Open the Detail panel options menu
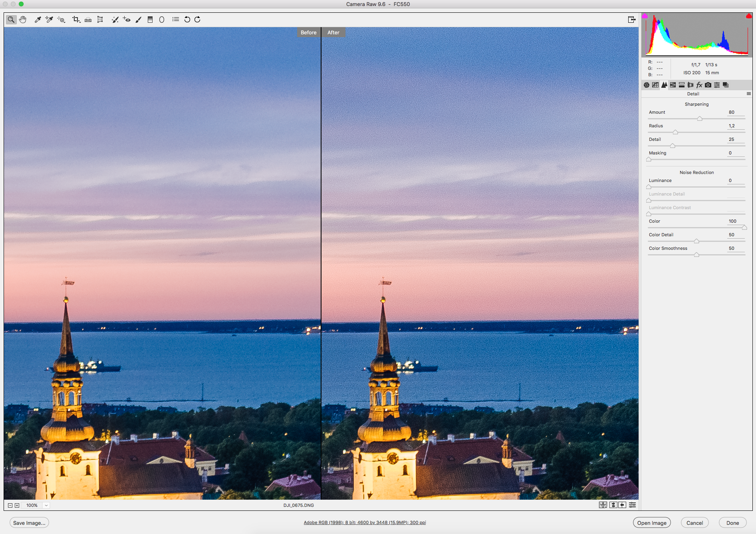 point(748,94)
